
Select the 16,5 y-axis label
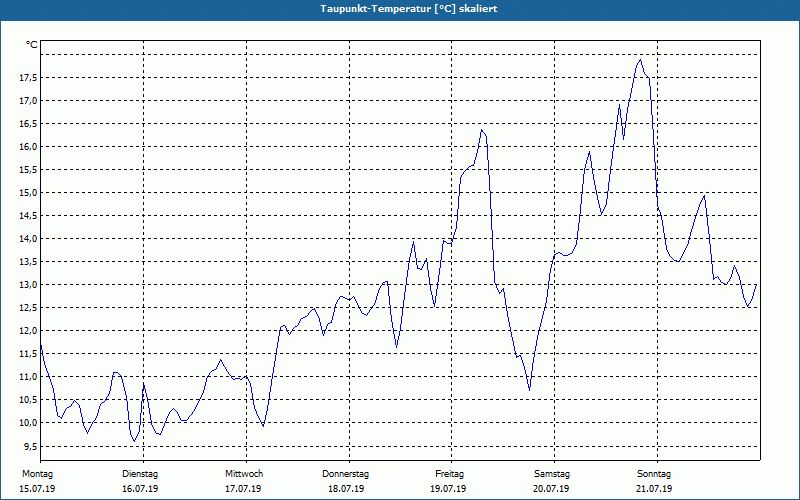[x=28, y=124]
